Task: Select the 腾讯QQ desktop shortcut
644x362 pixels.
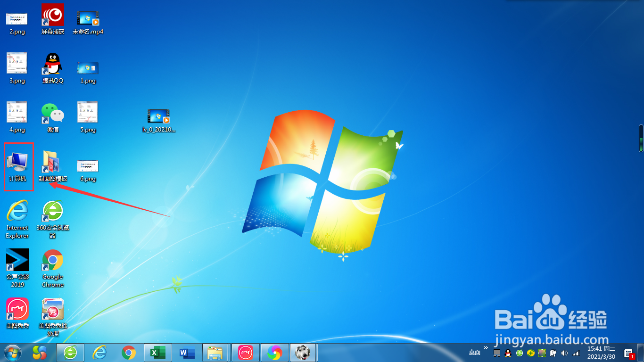Action: (53, 69)
